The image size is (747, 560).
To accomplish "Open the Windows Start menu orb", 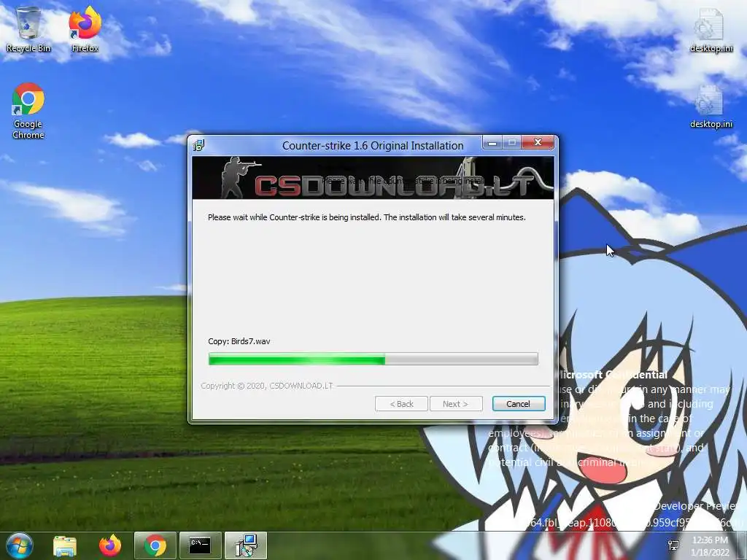I will coord(19,545).
